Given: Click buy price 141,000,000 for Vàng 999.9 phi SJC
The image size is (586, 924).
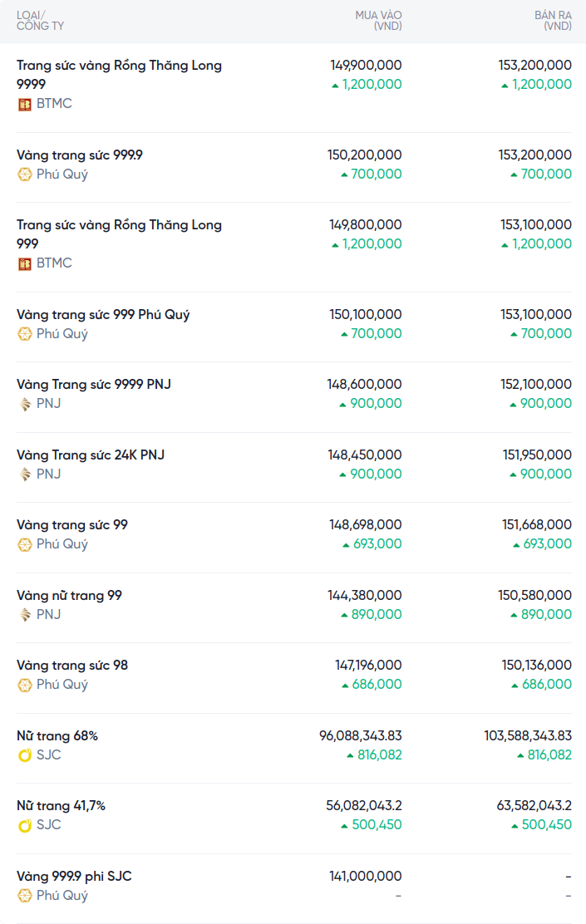Looking at the screenshot, I should click(x=366, y=877).
